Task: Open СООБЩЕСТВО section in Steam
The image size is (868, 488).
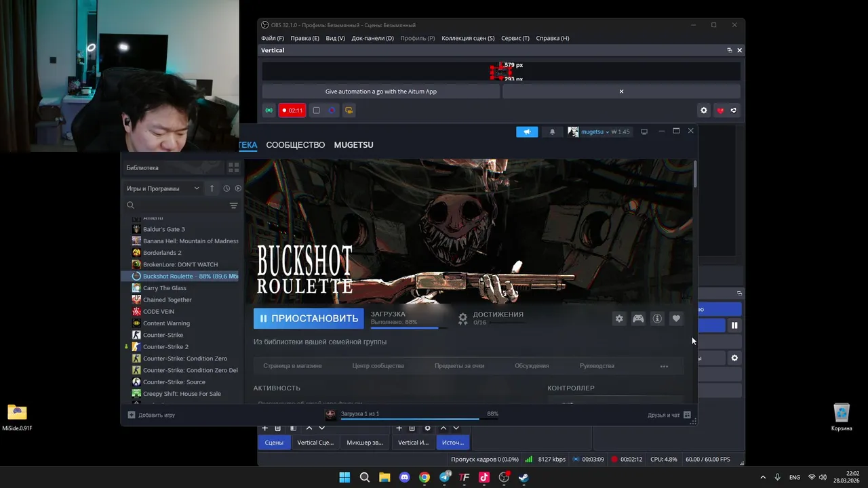Action: click(296, 145)
